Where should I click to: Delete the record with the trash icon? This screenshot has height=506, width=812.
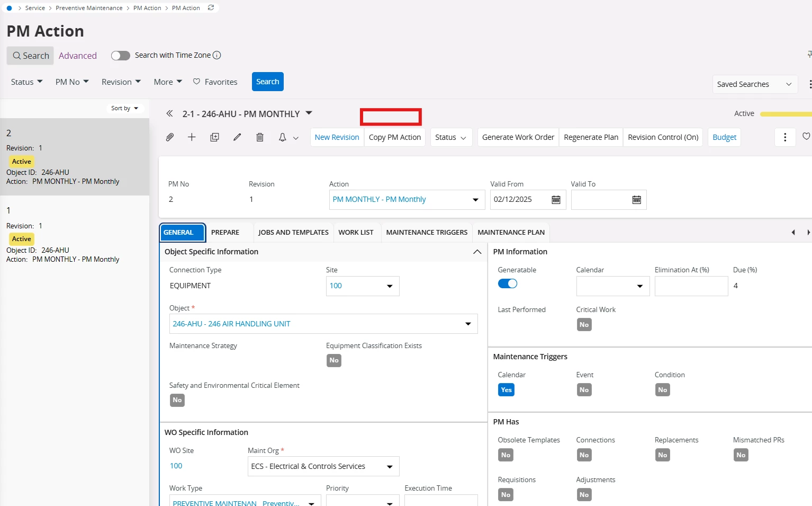tap(260, 137)
